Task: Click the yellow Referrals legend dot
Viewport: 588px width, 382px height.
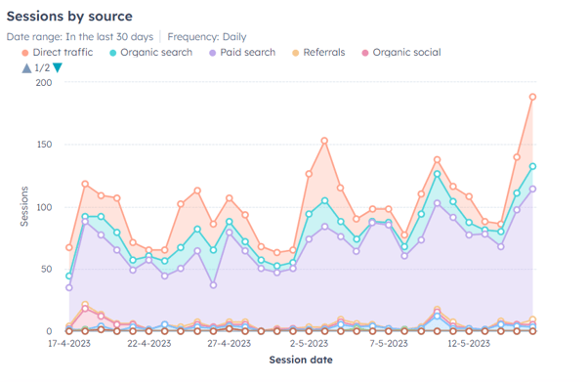Action: point(296,53)
